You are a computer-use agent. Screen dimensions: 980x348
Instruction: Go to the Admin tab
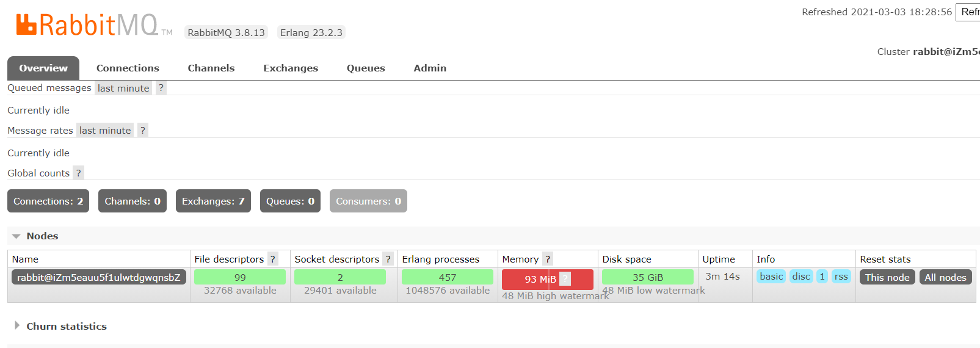click(430, 68)
